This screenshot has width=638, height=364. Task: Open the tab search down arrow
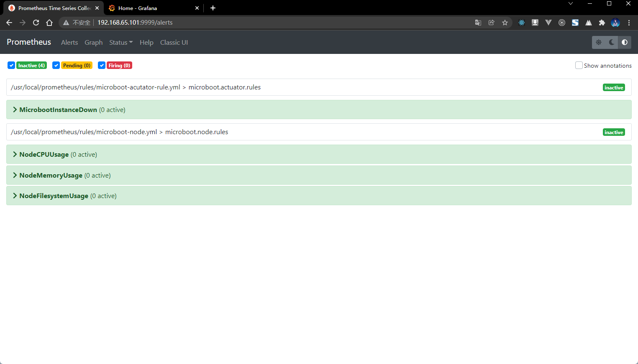point(571,3)
